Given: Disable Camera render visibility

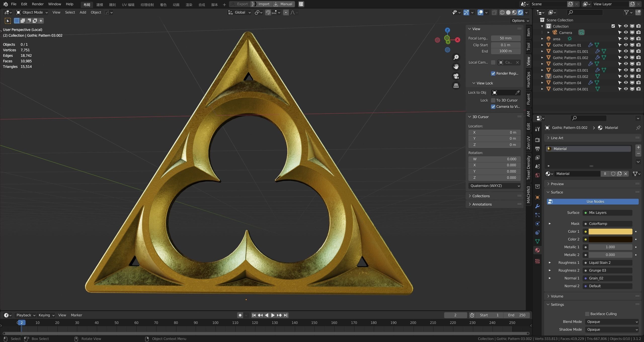Looking at the screenshot, I should click(638, 32).
